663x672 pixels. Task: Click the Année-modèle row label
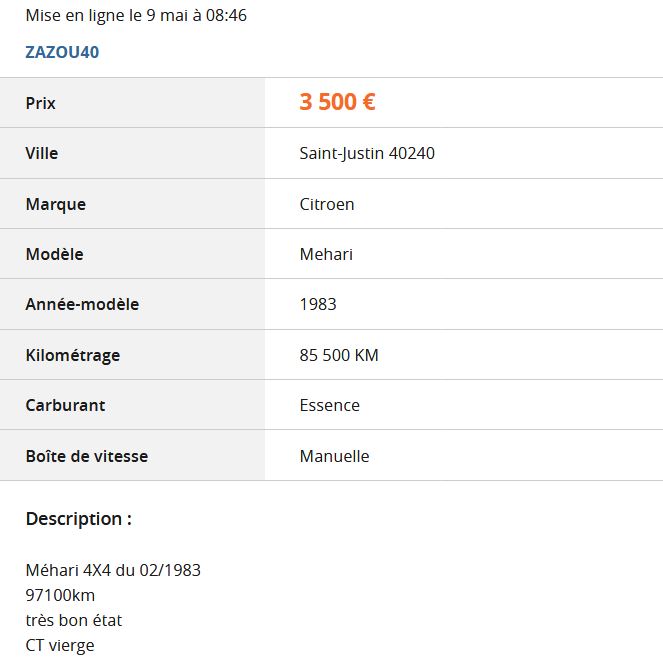tap(82, 304)
